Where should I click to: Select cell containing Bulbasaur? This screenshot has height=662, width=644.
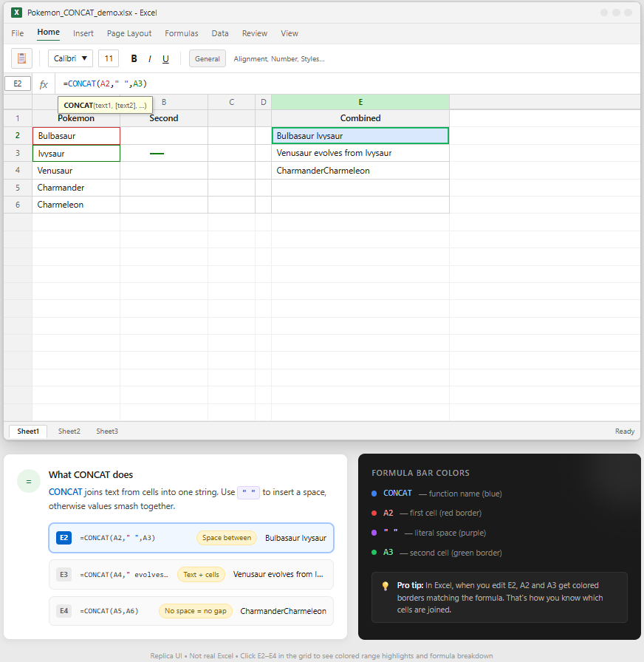click(x=76, y=136)
